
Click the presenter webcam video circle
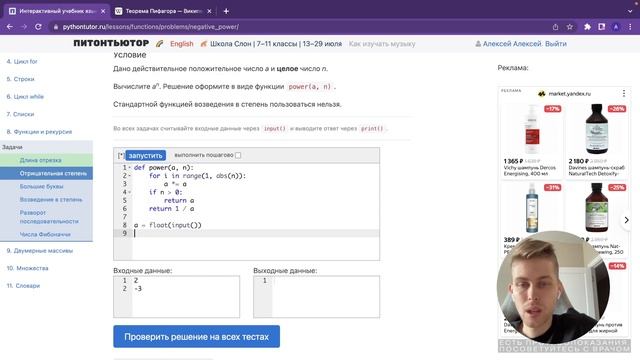coord(553,287)
